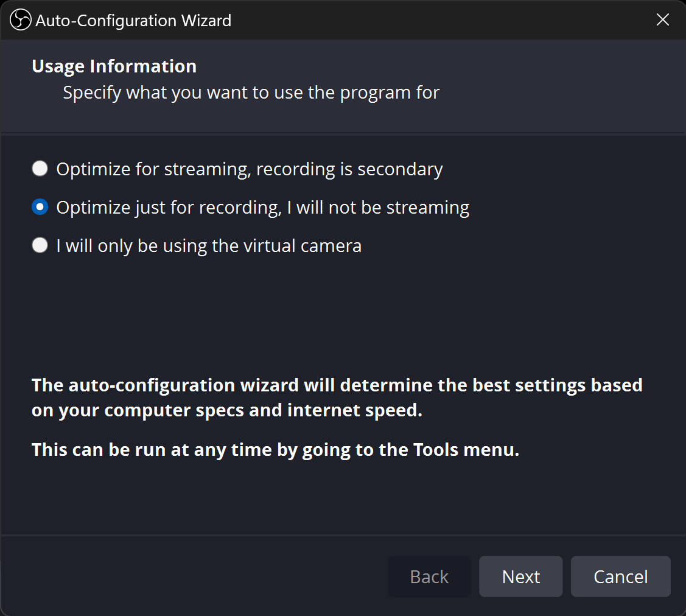686x616 pixels.
Task: Pick the virtual camera only radio button
Action: (x=40, y=246)
